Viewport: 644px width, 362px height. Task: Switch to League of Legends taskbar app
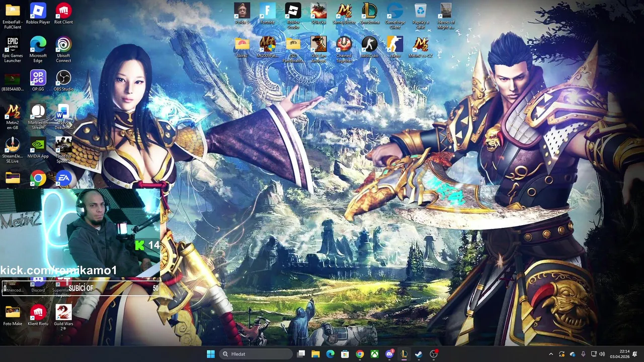[x=404, y=354]
